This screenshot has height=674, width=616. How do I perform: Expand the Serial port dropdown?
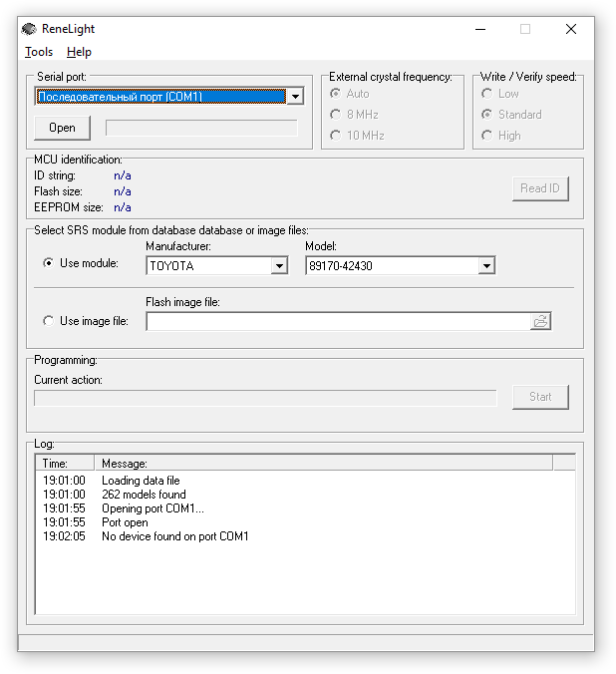(295, 97)
